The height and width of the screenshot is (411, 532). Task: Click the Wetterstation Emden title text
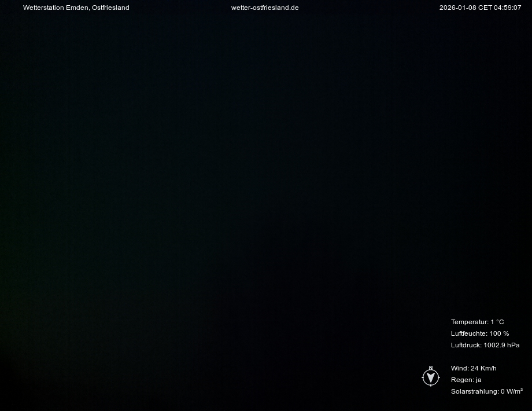[x=56, y=8]
